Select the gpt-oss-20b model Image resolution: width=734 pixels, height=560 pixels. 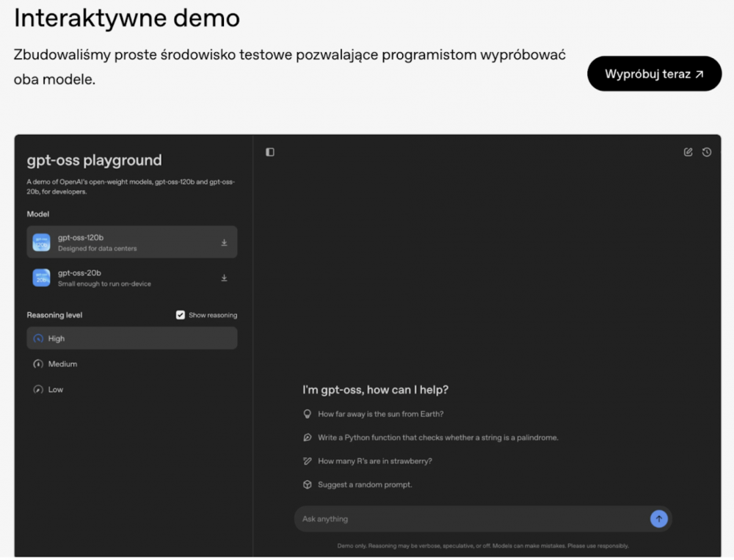[132, 277]
